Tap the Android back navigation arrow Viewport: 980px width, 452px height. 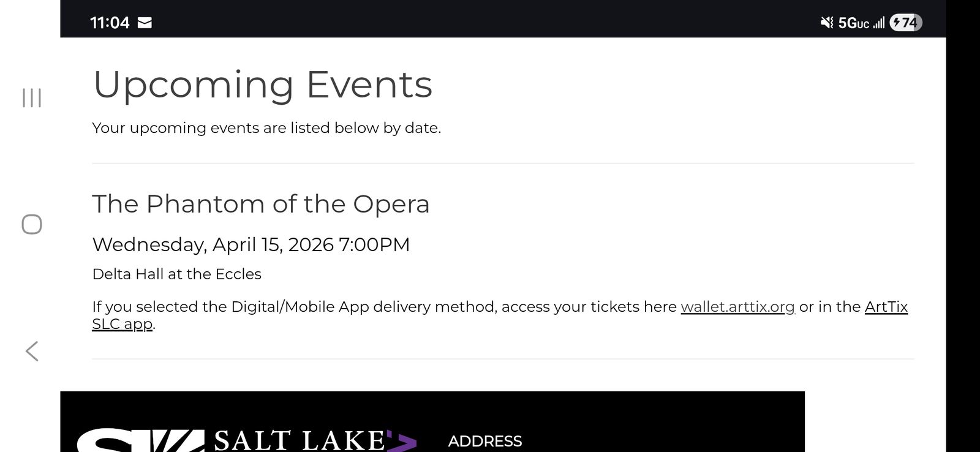click(x=32, y=351)
